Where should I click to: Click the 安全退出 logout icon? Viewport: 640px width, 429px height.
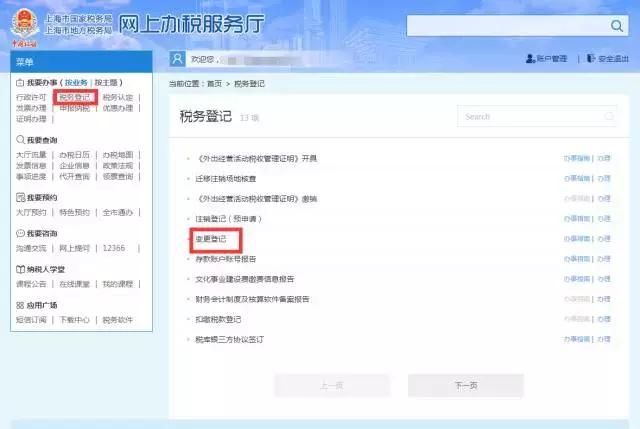click(x=590, y=59)
